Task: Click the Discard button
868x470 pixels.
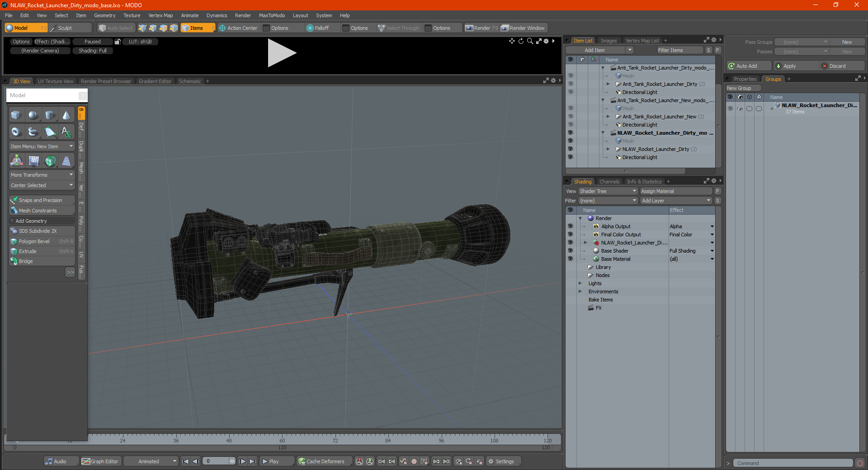Action: click(x=841, y=66)
